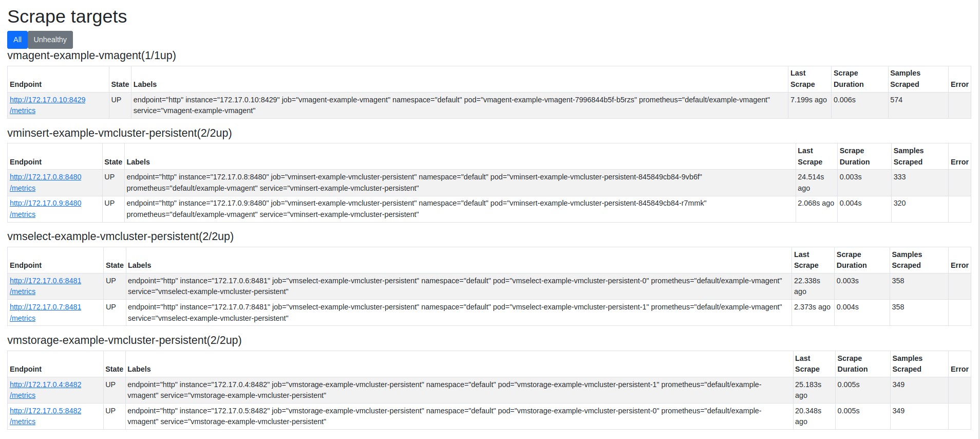This screenshot has width=980, height=439.
Task: Click the Labels header in the vminsert table
Action: pos(138,162)
